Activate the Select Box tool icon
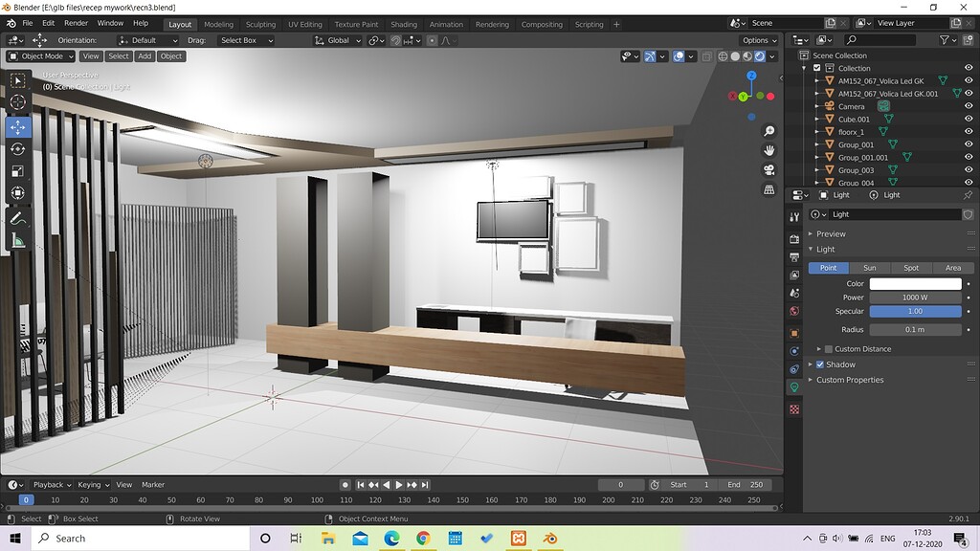The width and height of the screenshot is (980, 551). pyautogui.click(x=17, y=80)
